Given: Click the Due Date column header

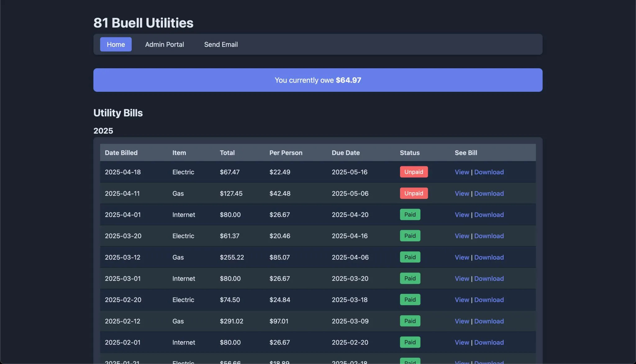Looking at the screenshot, I should click(x=346, y=153).
